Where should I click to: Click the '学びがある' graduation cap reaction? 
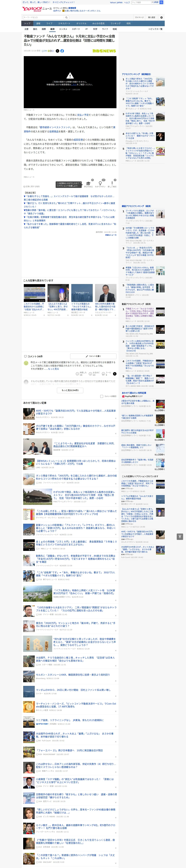[89, 183]
